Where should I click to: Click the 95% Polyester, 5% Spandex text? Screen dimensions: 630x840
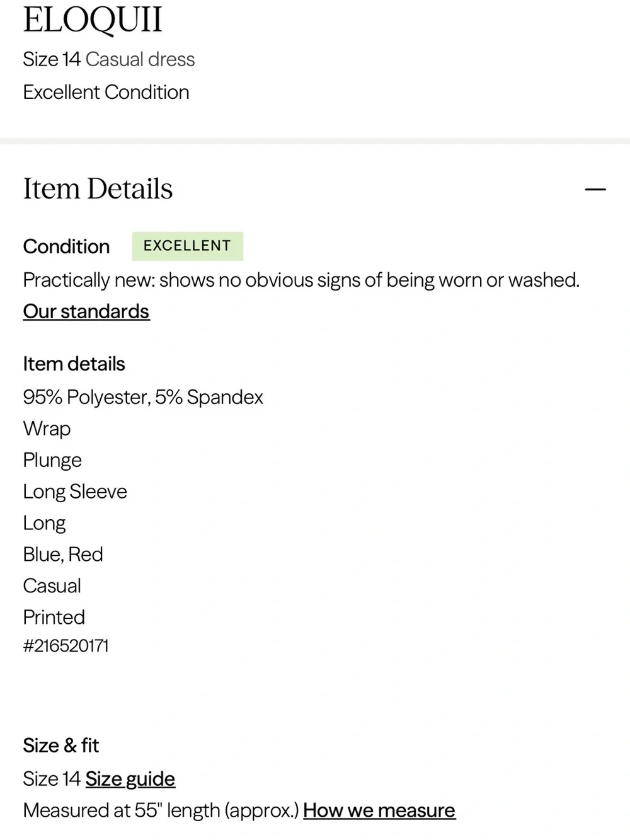pyautogui.click(x=143, y=397)
